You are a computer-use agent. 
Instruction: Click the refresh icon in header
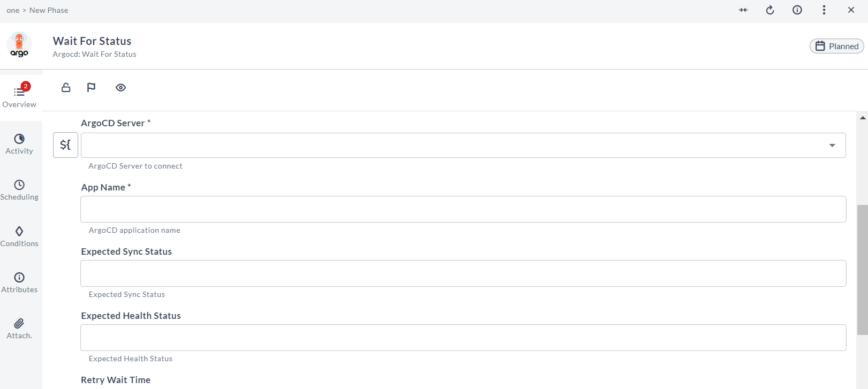[770, 10]
